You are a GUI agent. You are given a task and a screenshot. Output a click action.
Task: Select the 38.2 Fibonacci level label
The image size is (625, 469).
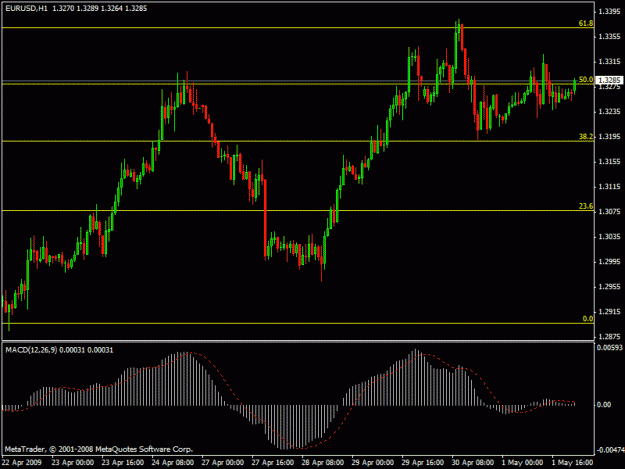tap(586, 136)
